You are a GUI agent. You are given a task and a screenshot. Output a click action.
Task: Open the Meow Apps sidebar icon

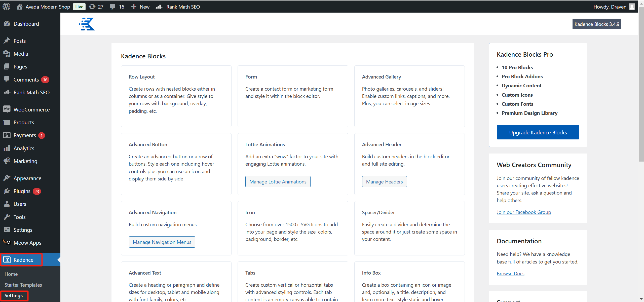point(6,242)
